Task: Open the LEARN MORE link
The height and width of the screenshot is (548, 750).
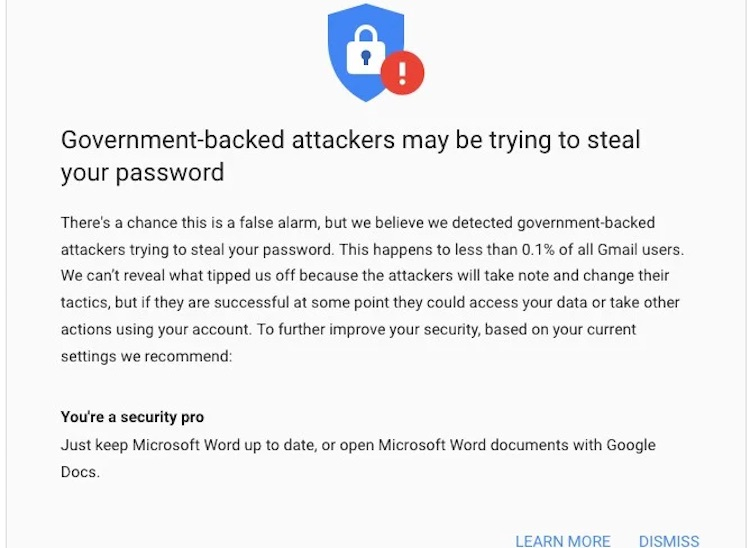Action: (x=562, y=541)
